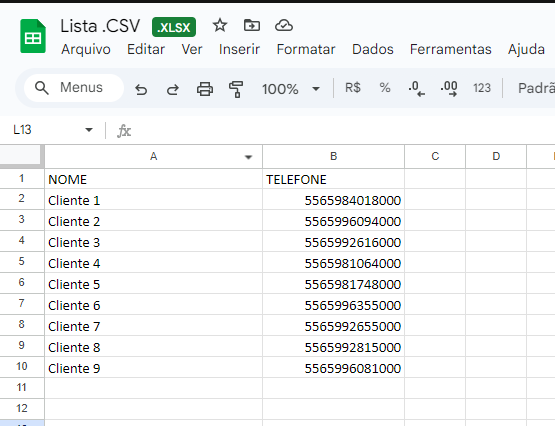Apply percent format to the cell
Screen dimensions: 555x426
[385, 87]
